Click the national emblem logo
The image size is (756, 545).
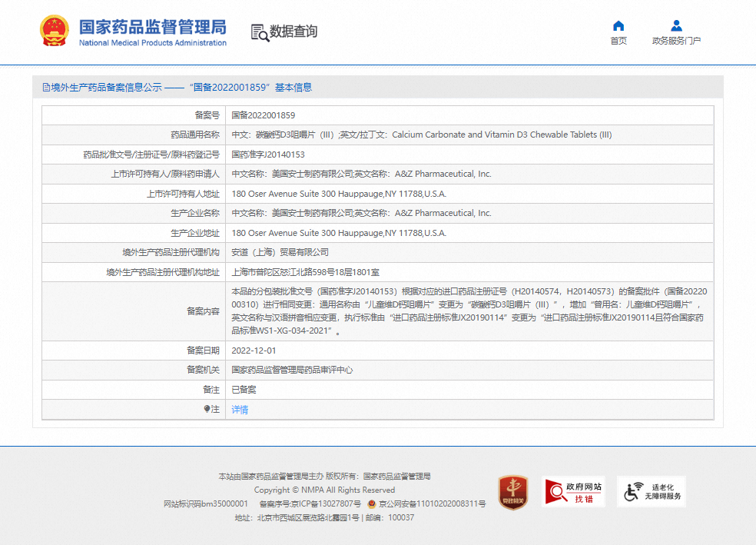tap(55, 32)
